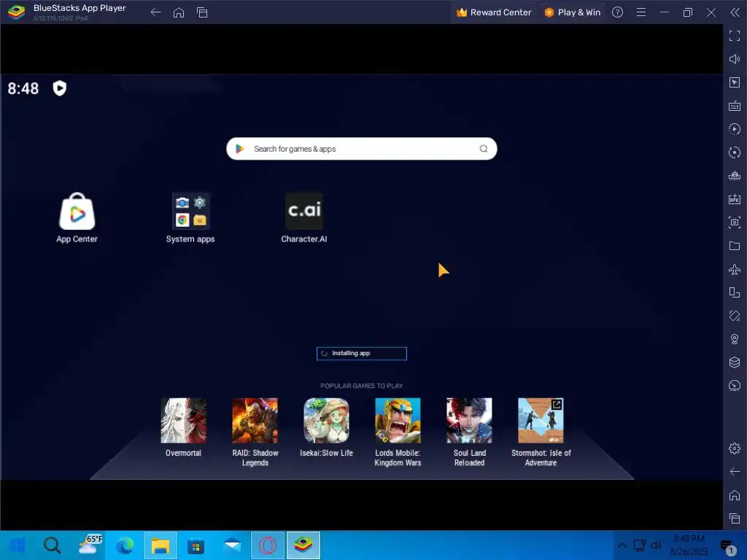747x560 pixels.
Task: Click the back arrow at the sidebar bottom
Action: tap(735, 472)
